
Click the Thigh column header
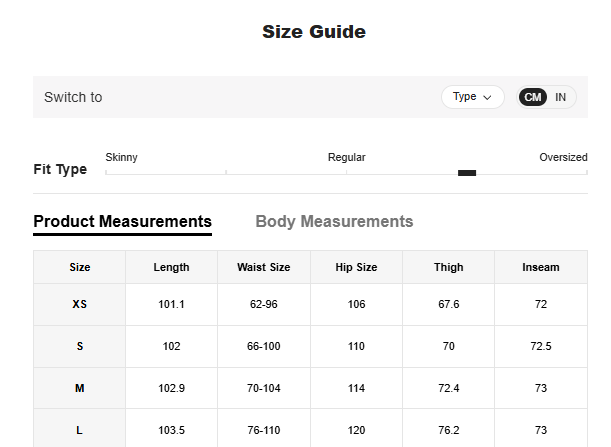[x=448, y=267]
